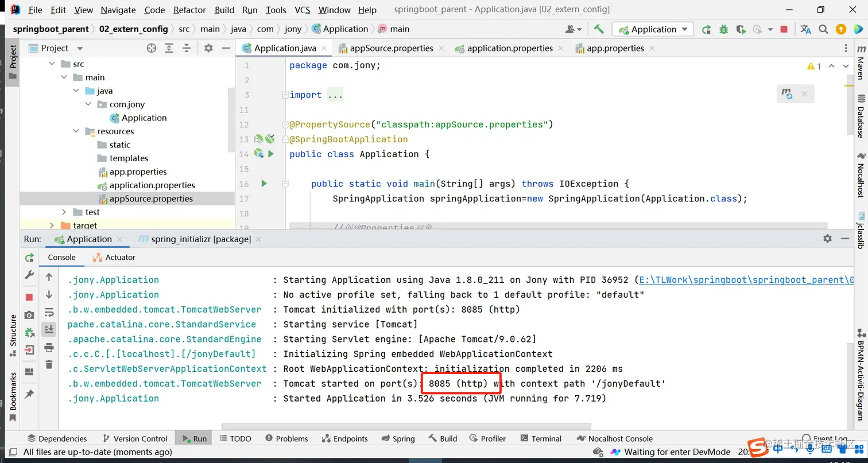The width and height of the screenshot is (868, 463).
Task: Print the console output
Action: click(x=49, y=347)
